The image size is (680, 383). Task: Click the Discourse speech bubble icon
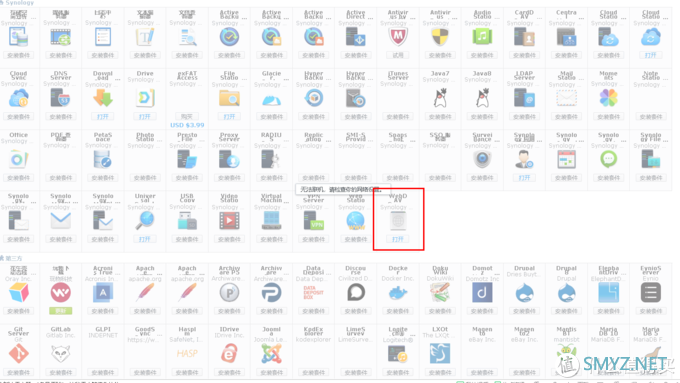[356, 293]
